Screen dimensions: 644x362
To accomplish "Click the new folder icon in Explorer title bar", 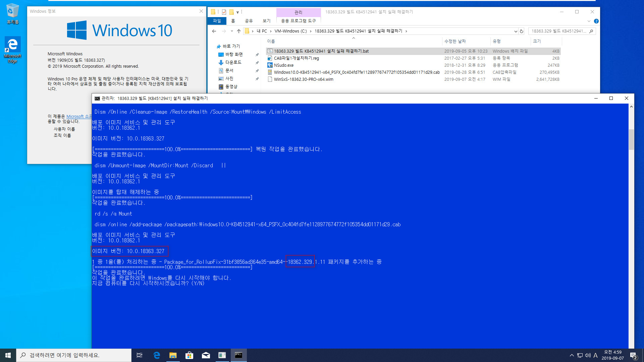I will (x=231, y=12).
